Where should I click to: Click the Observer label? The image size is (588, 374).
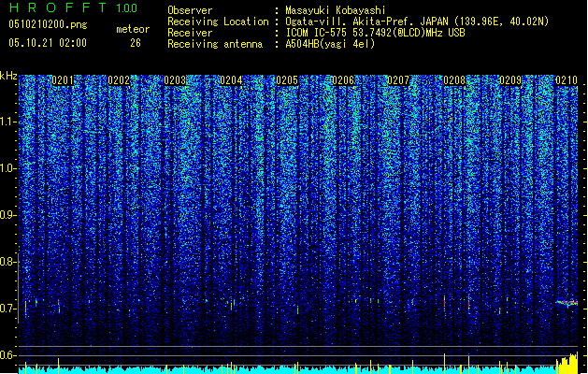pyautogui.click(x=190, y=10)
